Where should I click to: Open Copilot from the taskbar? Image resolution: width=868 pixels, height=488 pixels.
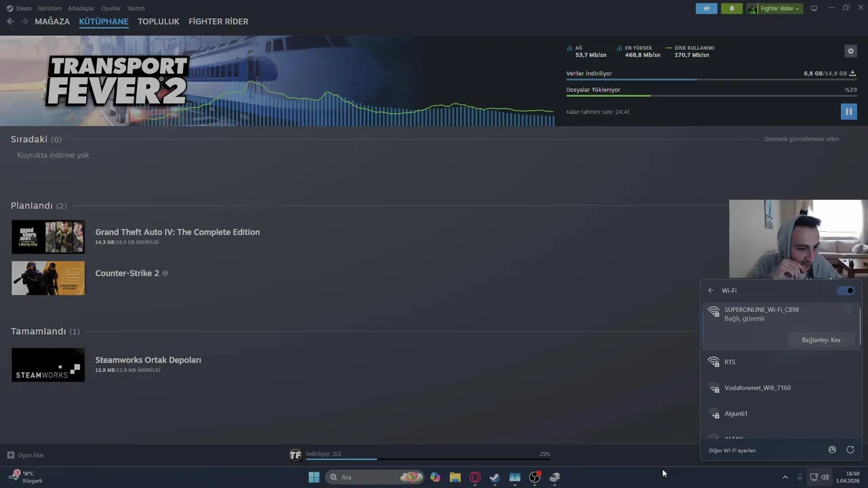435,477
